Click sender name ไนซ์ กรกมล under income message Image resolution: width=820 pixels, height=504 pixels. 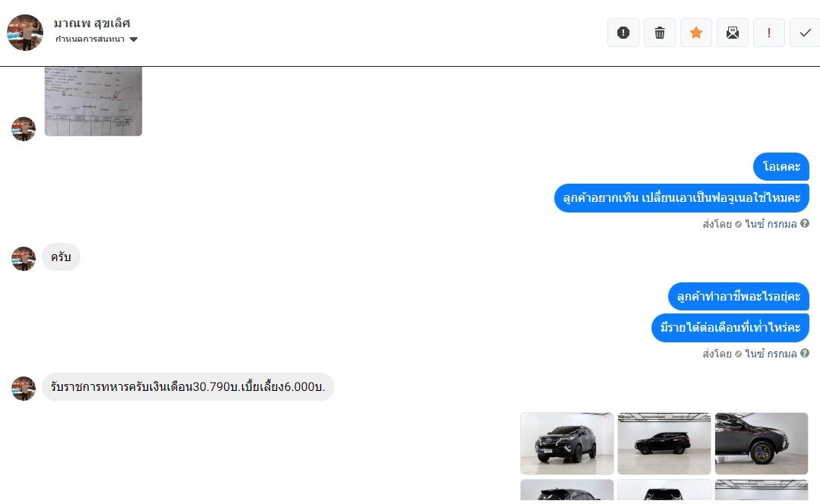point(771,354)
